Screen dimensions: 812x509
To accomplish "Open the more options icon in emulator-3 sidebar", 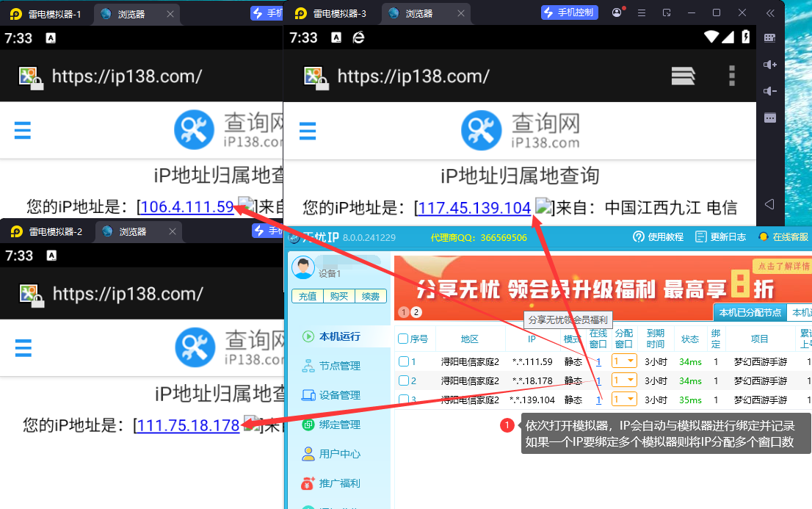I will [x=770, y=118].
